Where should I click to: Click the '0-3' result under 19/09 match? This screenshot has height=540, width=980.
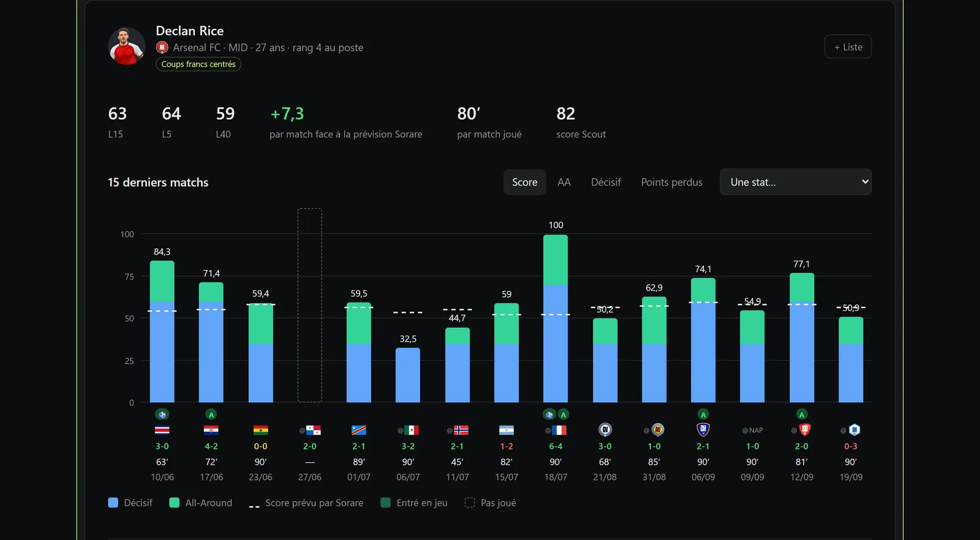pos(851,446)
